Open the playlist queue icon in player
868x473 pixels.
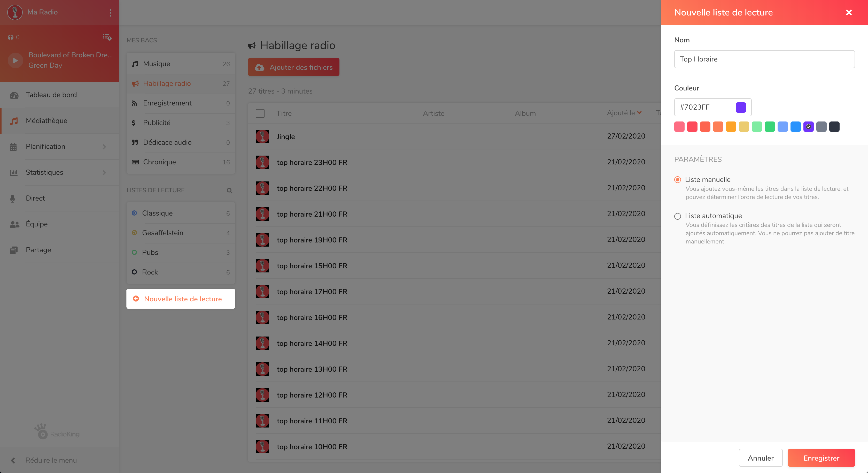point(107,37)
